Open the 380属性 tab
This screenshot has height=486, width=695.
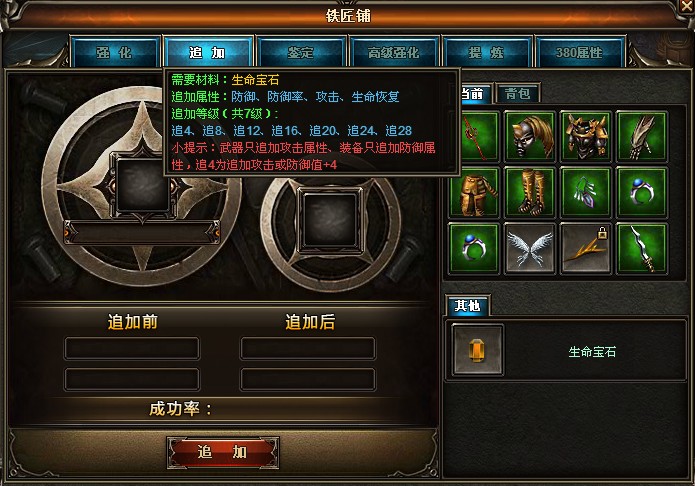580,53
